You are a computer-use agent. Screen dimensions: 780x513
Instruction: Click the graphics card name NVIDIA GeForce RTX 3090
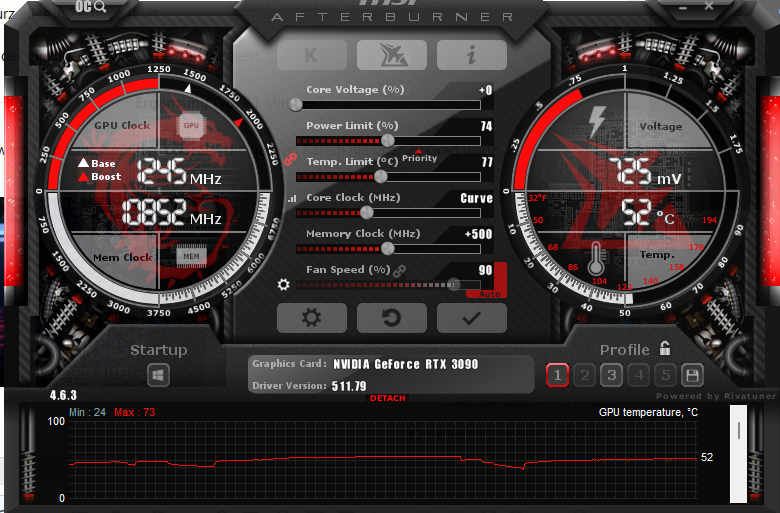405,364
